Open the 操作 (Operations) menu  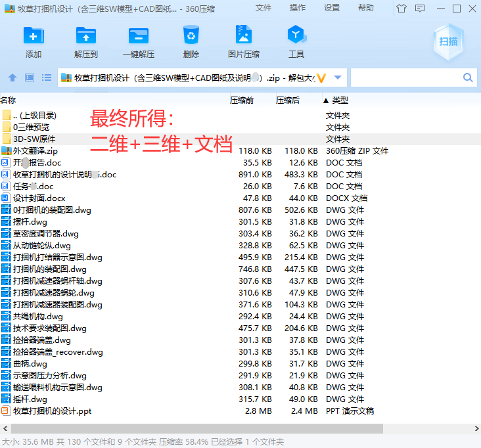(297, 8)
